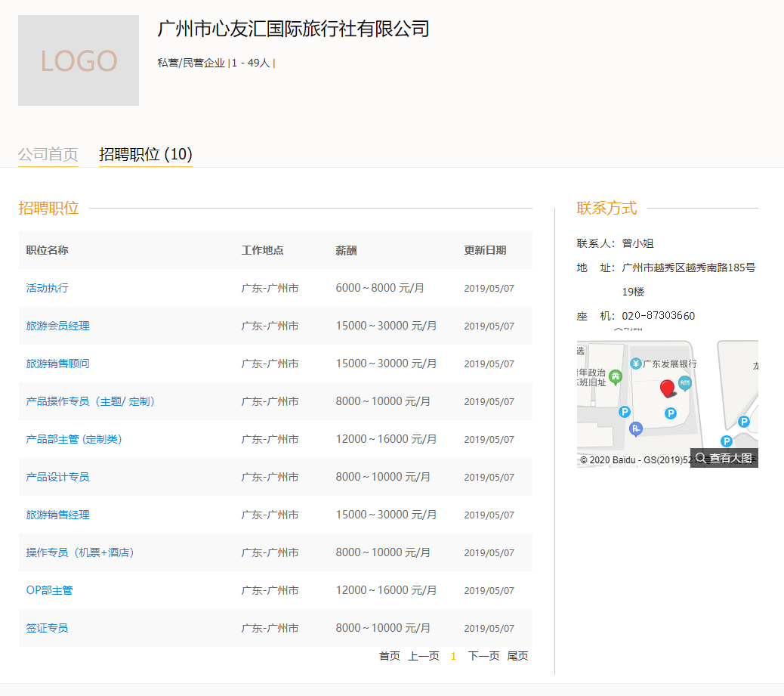Open the 签证专员 job listing
Screen dimensions: 784x696
click(47, 628)
